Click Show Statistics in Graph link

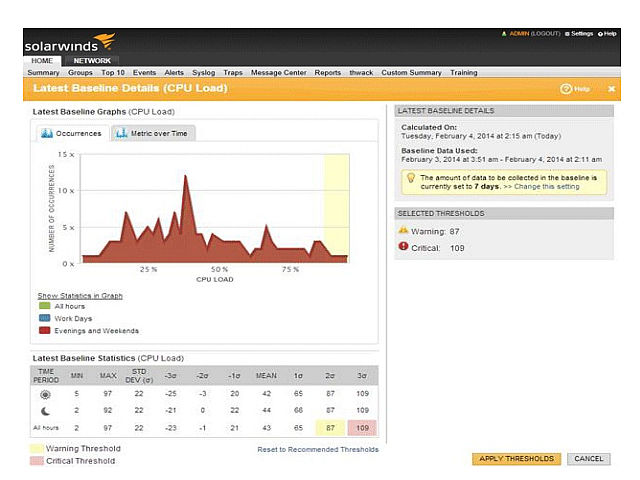(80, 296)
